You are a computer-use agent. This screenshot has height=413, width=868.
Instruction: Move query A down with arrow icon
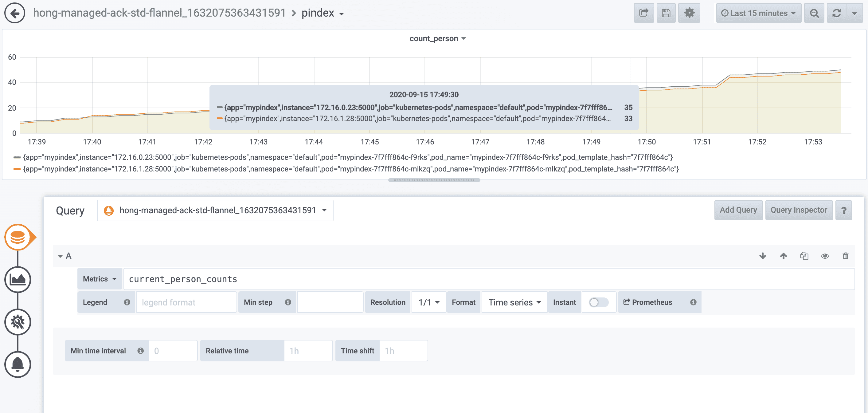[x=763, y=256]
